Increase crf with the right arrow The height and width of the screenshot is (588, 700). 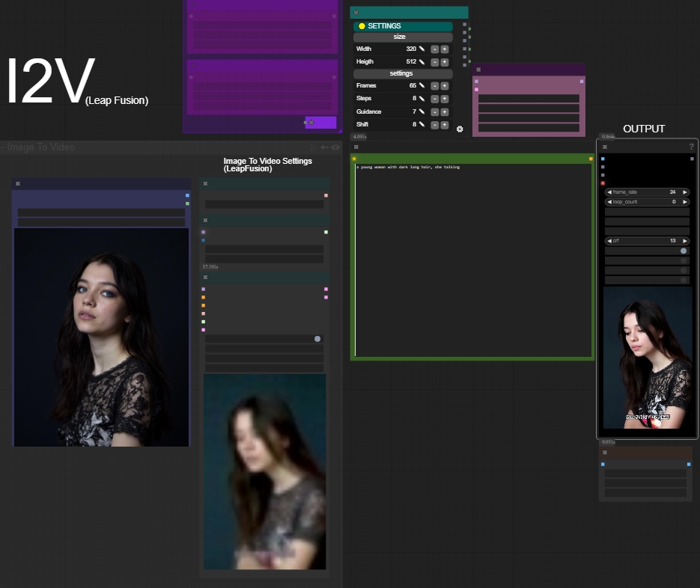pyautogui.click(x=685, y=240)
